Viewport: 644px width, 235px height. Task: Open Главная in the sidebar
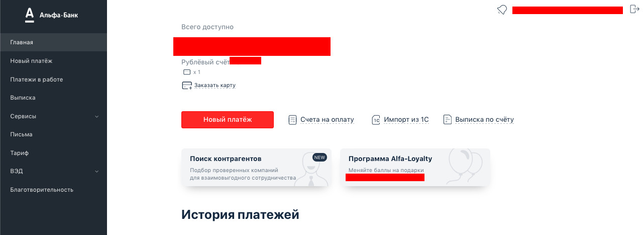tap(22, 42)
